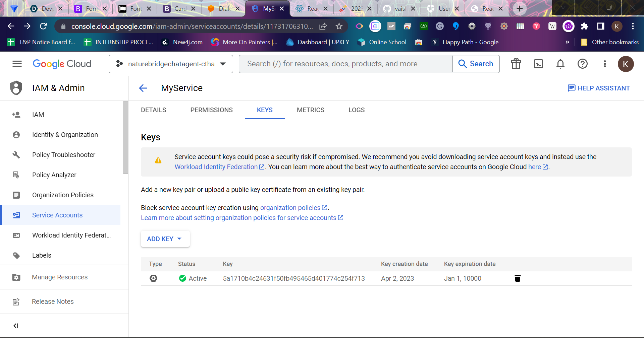Open the METRICS tab
Image resolution: width=644 pixels, height=338 pixels.
[311, 110]
